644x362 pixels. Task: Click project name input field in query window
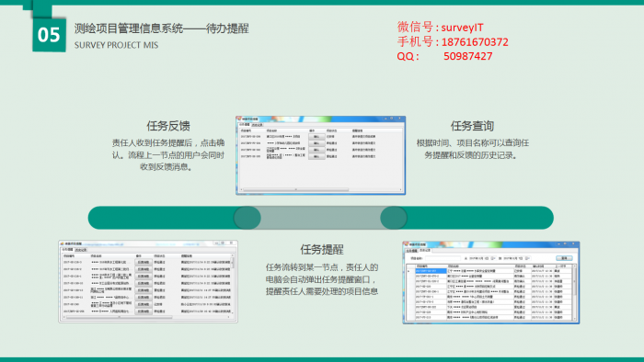click(x=443, y=258)
